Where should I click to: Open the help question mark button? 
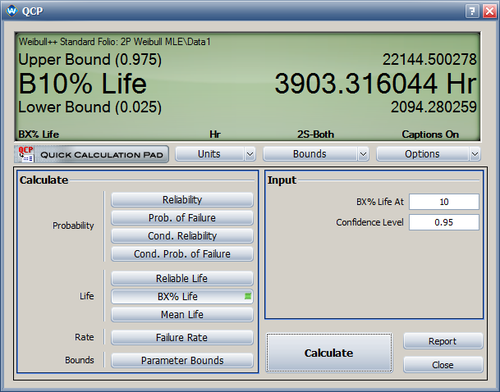tap(472, 11)
